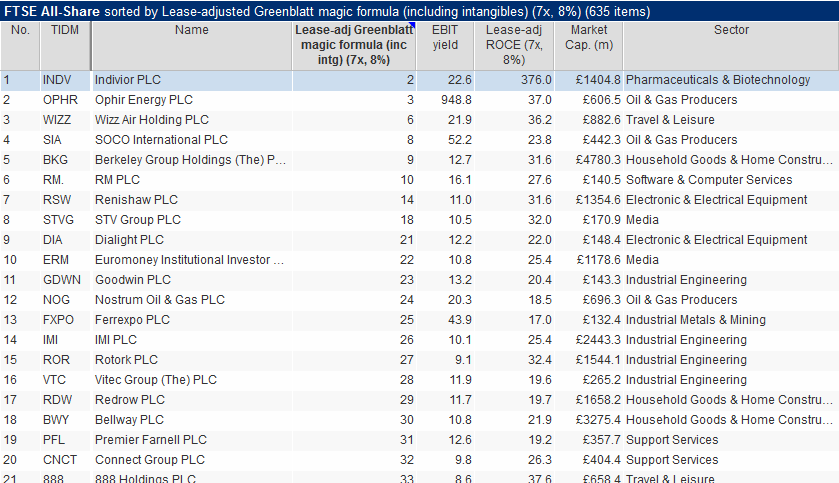The image size is (839, 483).
Task: Select Nostrum Oil & Gas PLC name
Action: click(192, 300)
